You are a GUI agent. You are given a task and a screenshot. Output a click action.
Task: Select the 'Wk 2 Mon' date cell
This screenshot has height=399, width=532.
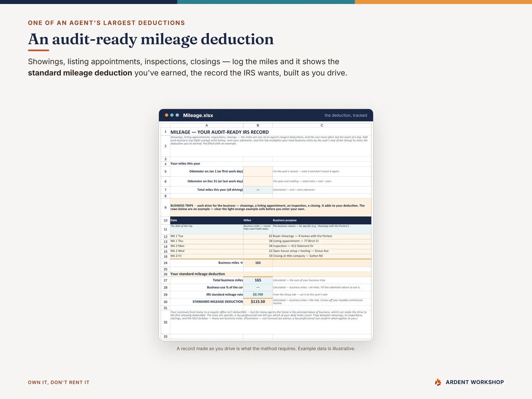206,246
